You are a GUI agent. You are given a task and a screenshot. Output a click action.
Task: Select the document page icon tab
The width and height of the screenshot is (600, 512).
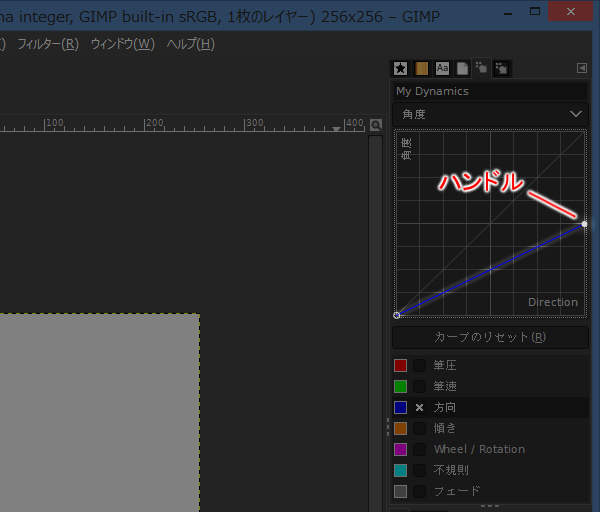[x=462, y=69]
